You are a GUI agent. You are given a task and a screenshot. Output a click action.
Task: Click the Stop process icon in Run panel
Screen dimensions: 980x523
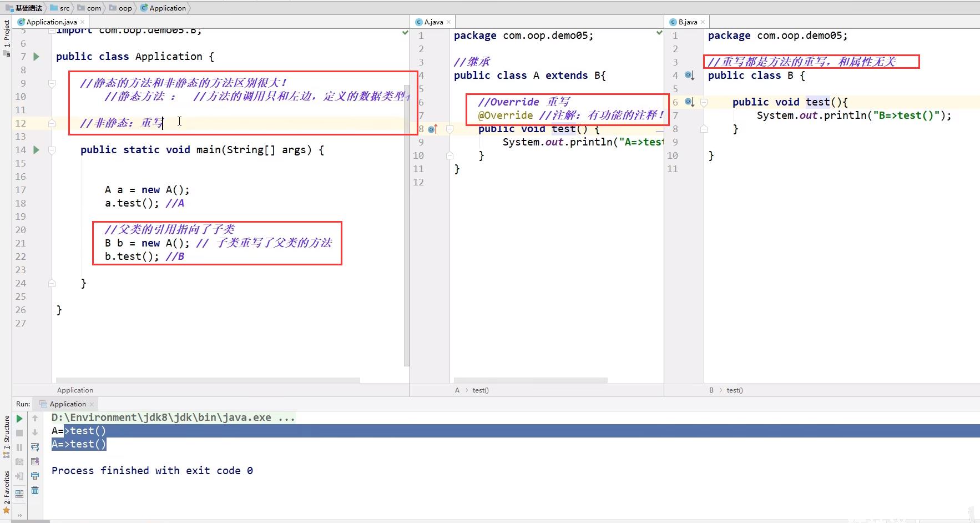[x=19, y=433]
